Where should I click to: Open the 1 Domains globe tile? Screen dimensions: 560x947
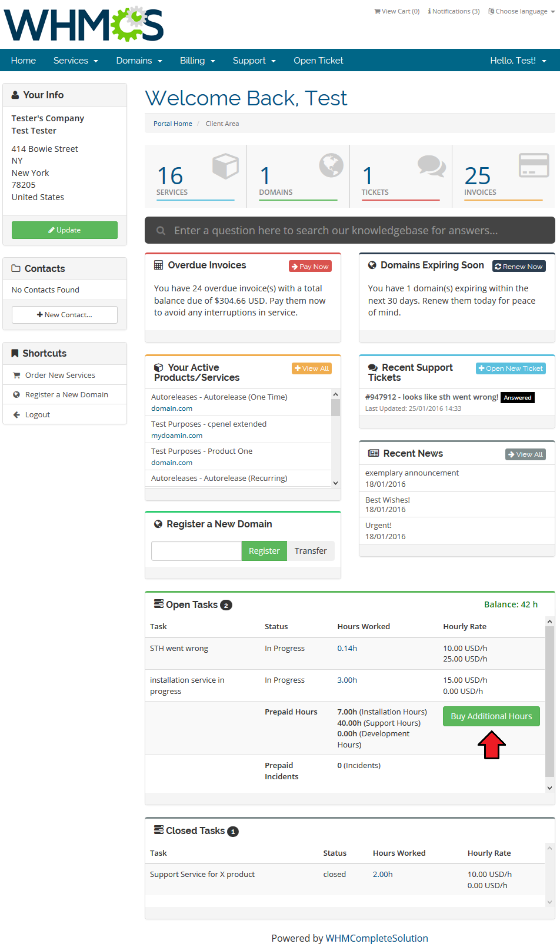click(298, 176)
